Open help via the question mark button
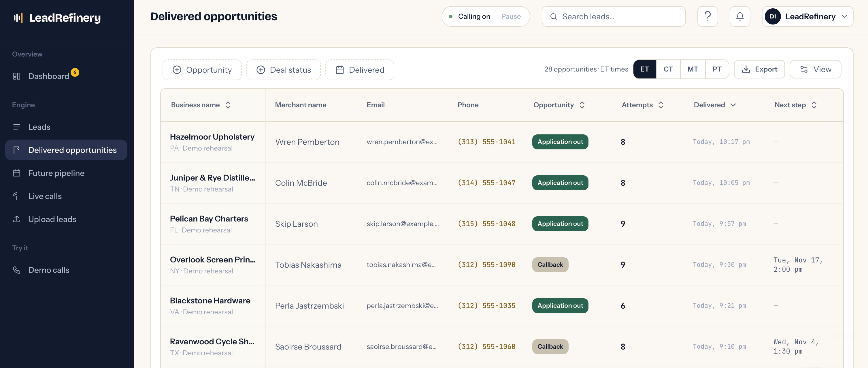 pos(707,16)
